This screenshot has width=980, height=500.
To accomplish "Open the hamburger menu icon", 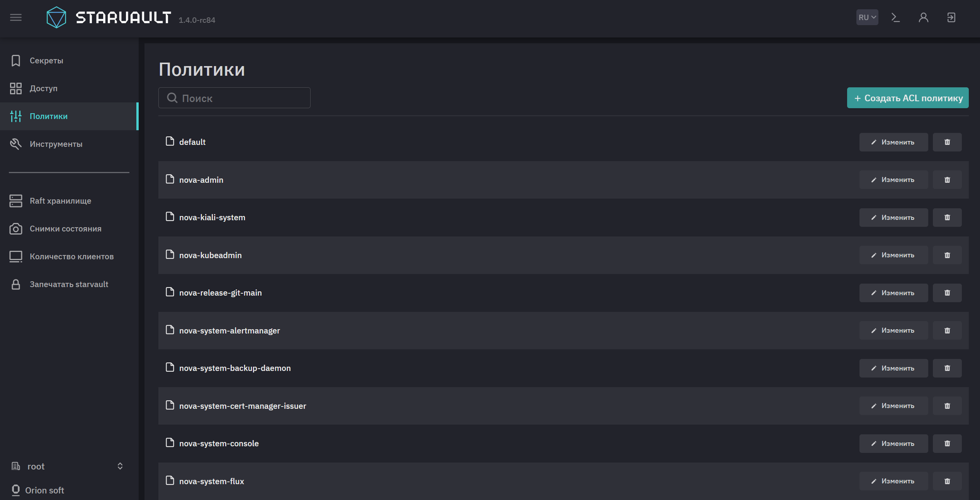I will (16, 17).
